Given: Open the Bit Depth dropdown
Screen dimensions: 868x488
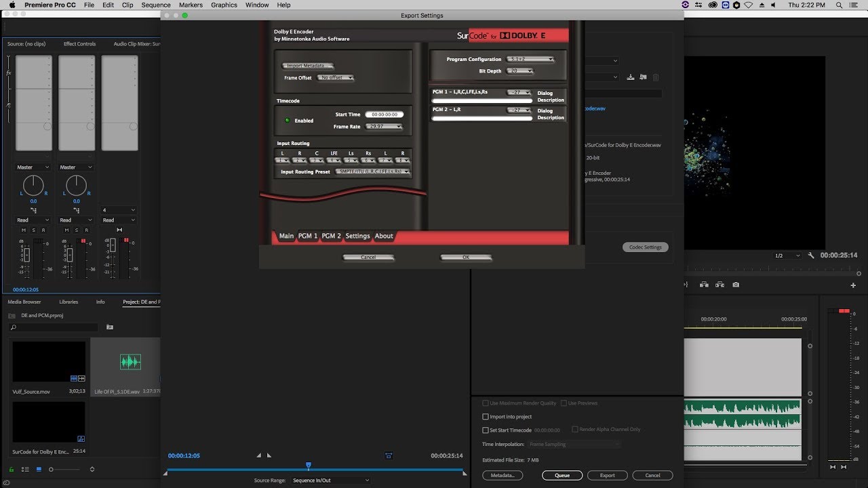Looking at the screenshot, I should (521, 70).
